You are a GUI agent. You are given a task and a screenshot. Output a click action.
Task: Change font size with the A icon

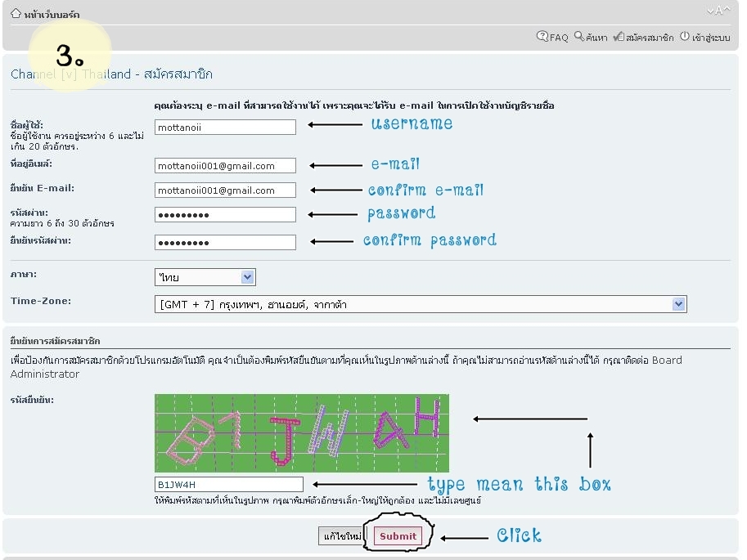click(718, 11)
